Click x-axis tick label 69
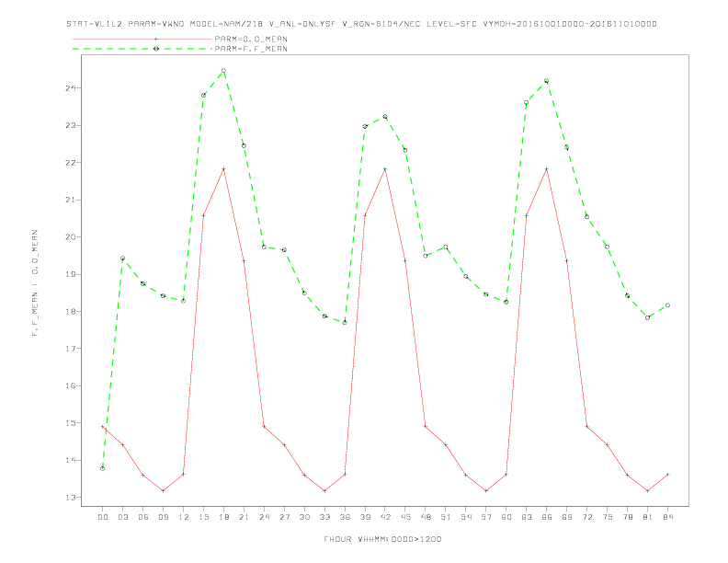 click(567, 517)
